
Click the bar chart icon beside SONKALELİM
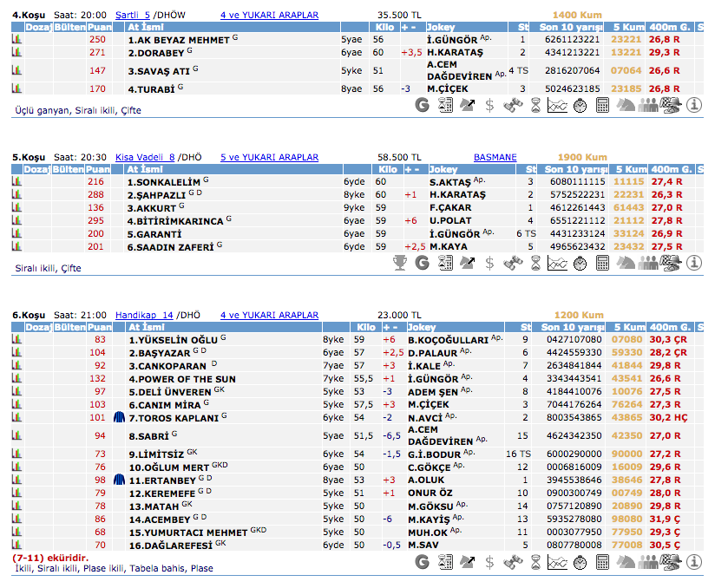16,181
